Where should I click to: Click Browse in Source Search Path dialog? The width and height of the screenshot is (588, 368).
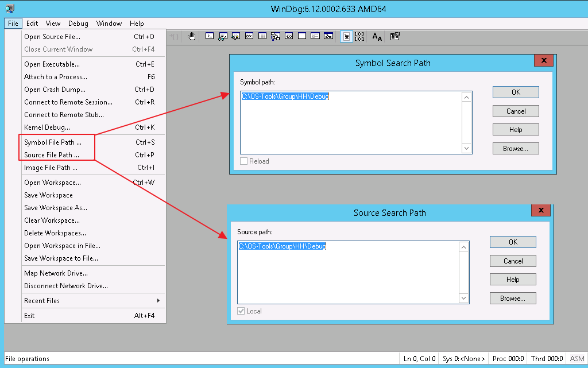pyautogui.click(x=513, y=299)
